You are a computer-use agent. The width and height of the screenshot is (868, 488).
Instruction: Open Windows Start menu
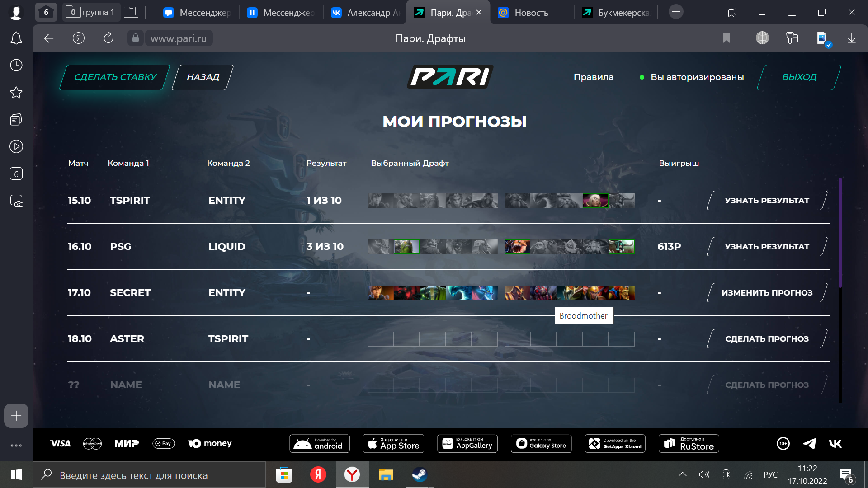[16, 474]
